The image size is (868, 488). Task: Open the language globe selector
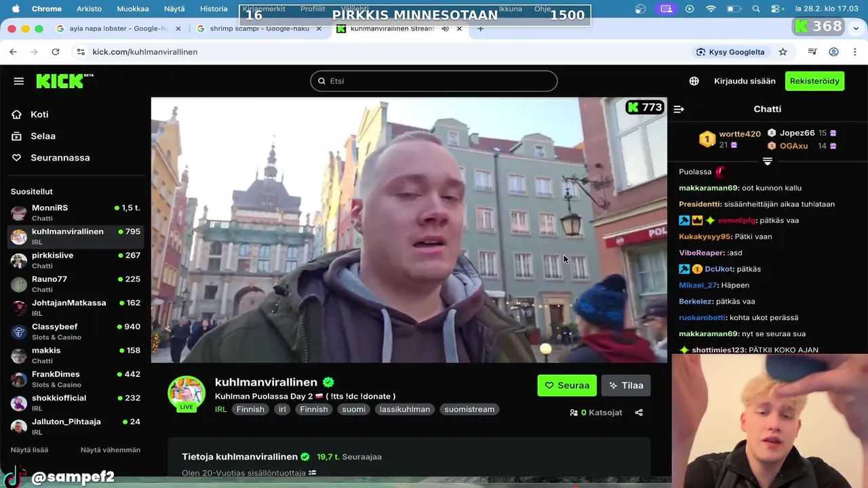[694, 81]
